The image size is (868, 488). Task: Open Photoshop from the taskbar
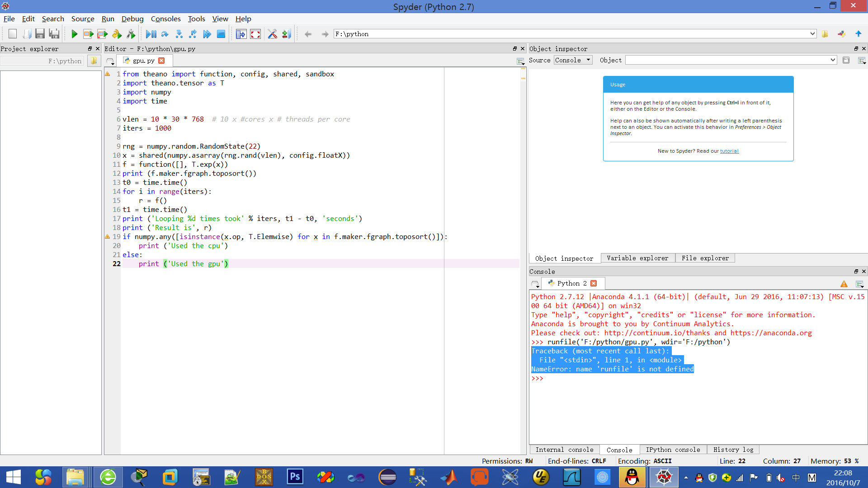coord(295,477)
